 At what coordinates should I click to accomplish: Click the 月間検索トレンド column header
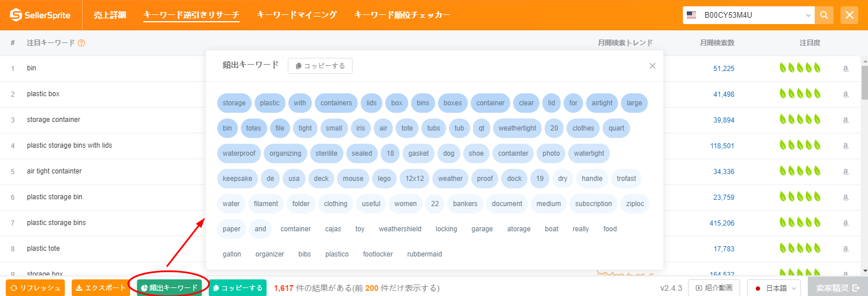coord(625,43)
